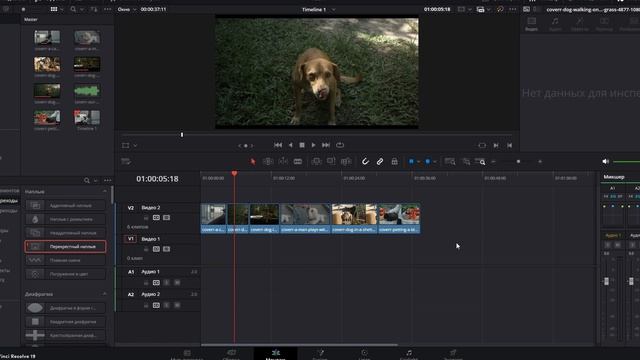640x360 pixels.
Task: Click the loop playback button
Action: click(340, 145)
